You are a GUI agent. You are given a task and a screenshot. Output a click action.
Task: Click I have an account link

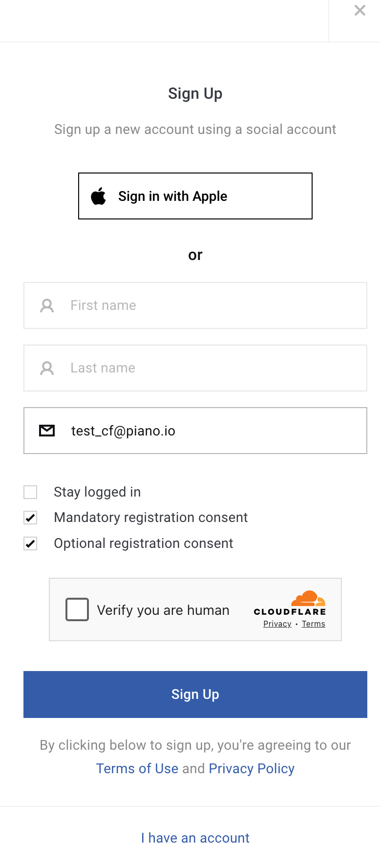click(195, 838)
